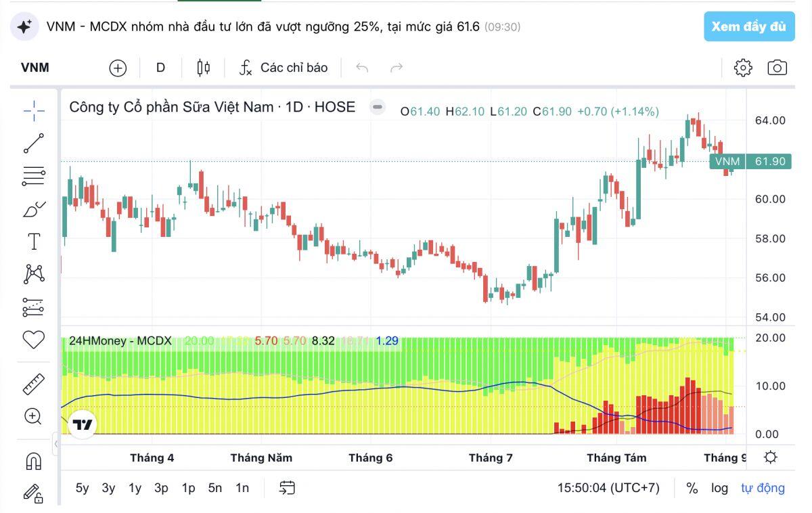Image resolution: width=812 pixels, height=513 pixels.
Task: Open chart settings gear icon
Action: [743, 68]
